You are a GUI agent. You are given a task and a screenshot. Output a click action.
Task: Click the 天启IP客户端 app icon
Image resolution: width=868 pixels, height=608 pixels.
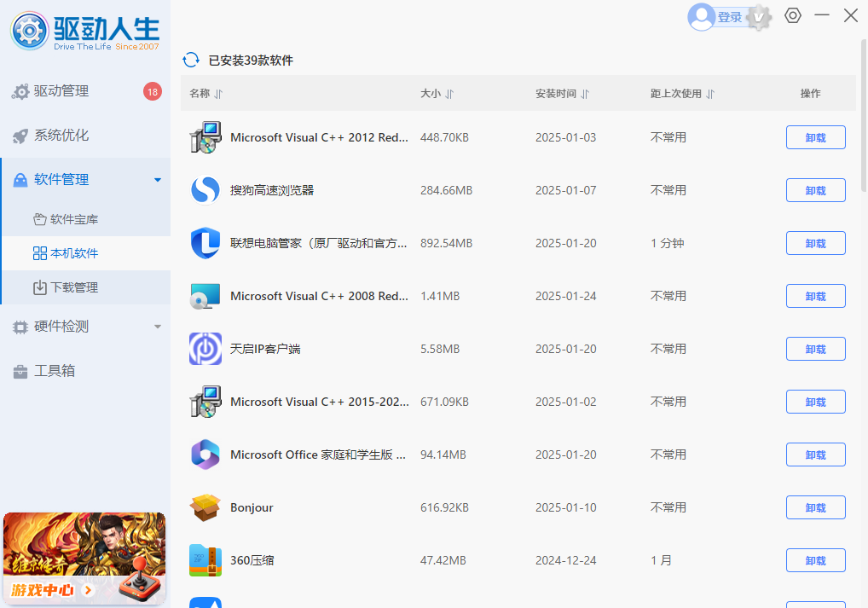[x=205, y=349]
